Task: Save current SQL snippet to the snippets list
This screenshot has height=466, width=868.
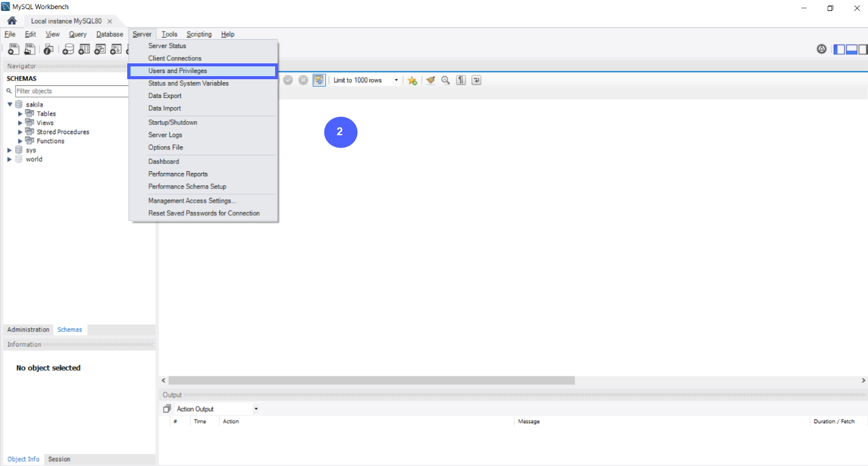Action: point(412,80)
